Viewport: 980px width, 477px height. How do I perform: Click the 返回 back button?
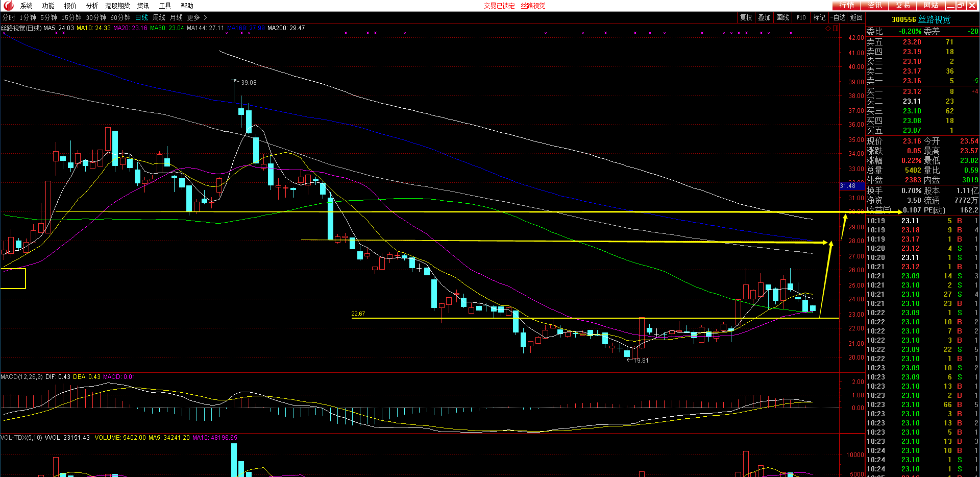coord(856,18)
